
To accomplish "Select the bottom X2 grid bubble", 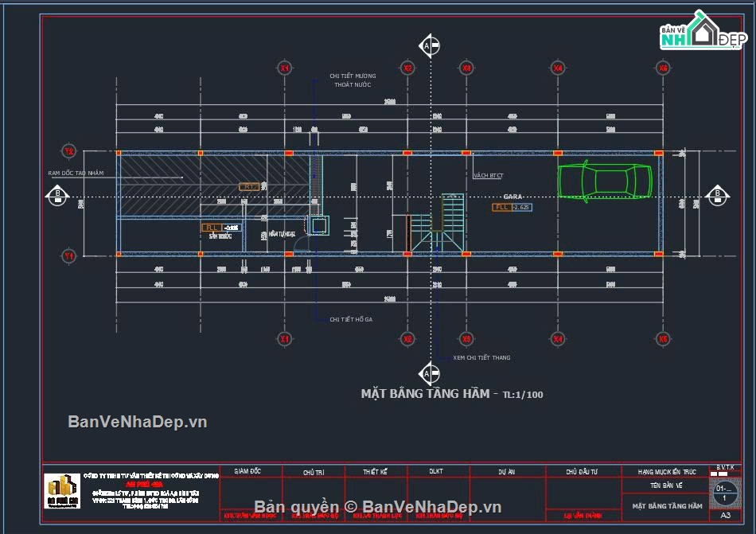I will pyautogui.click(x=408, y=339).
